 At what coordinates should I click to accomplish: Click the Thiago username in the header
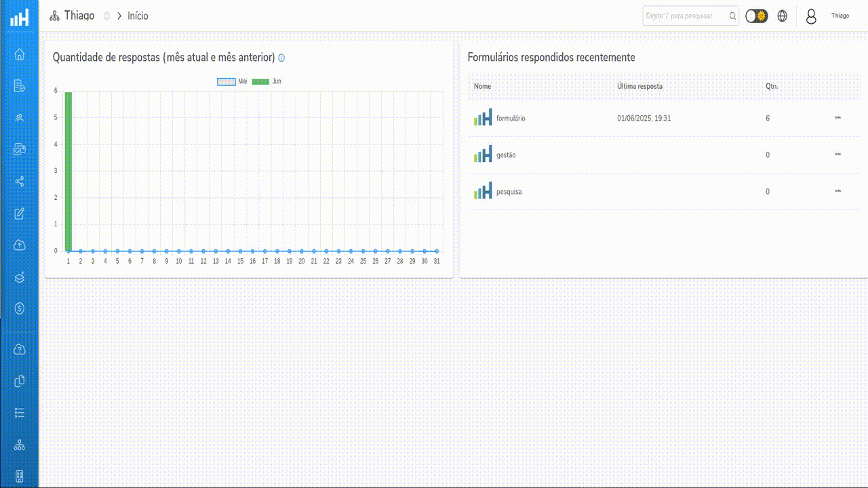(840, 16)
